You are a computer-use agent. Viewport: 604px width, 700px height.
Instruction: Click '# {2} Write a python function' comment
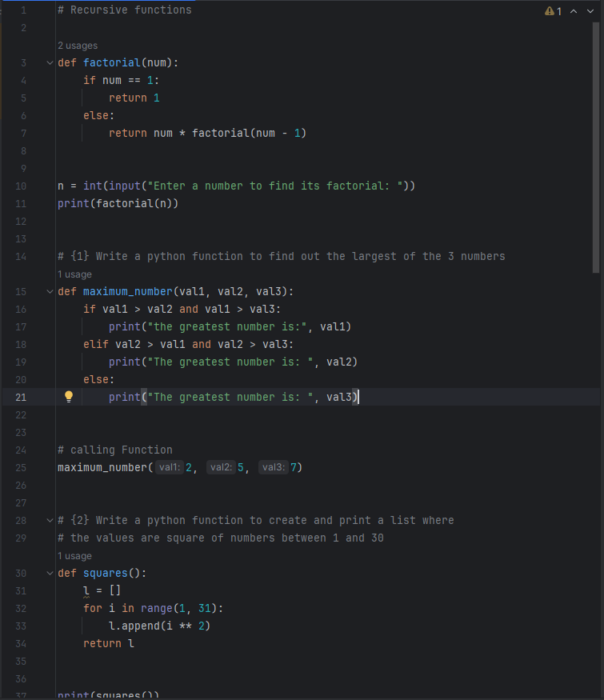point(256,520)
